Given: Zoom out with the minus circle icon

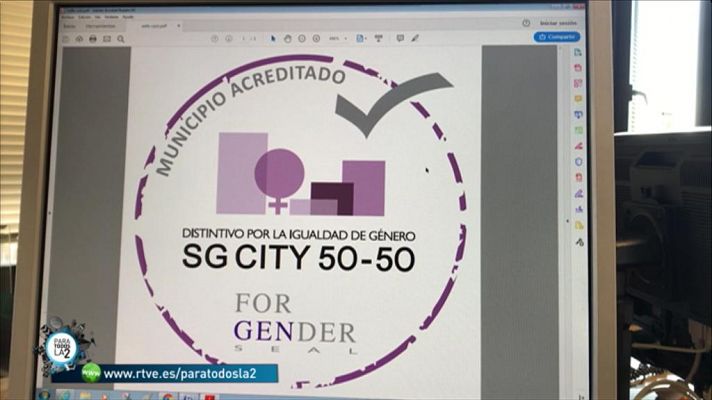Looking at the screenshot, I should pos(302,39).
